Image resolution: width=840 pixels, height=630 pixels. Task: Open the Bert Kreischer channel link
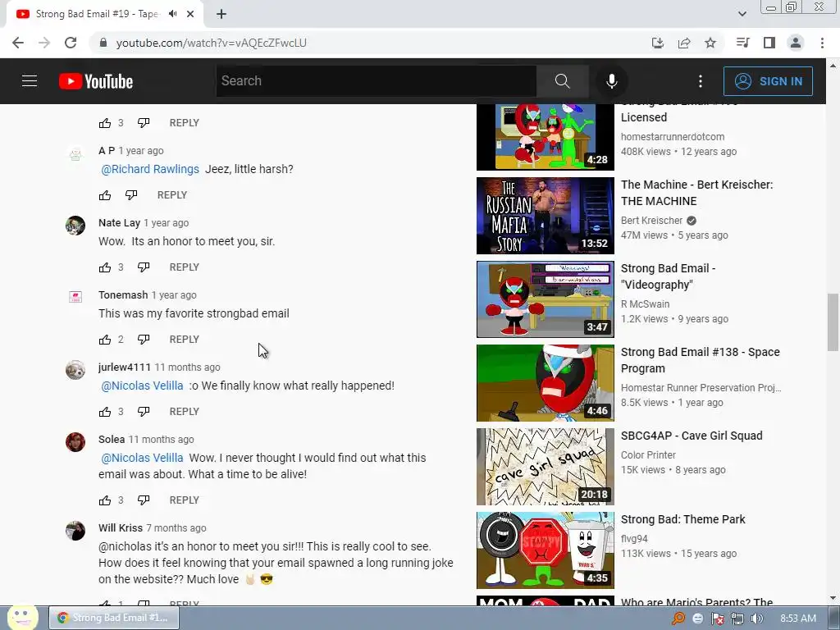click(651, 221)
